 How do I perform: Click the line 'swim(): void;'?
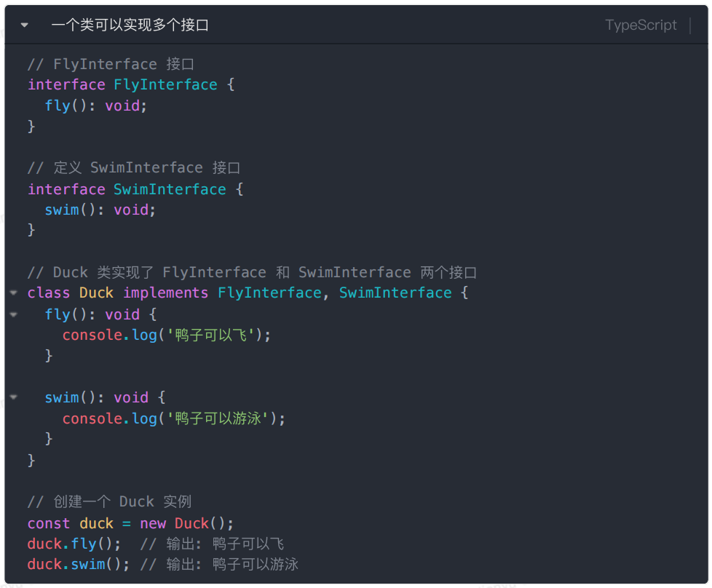100,210
